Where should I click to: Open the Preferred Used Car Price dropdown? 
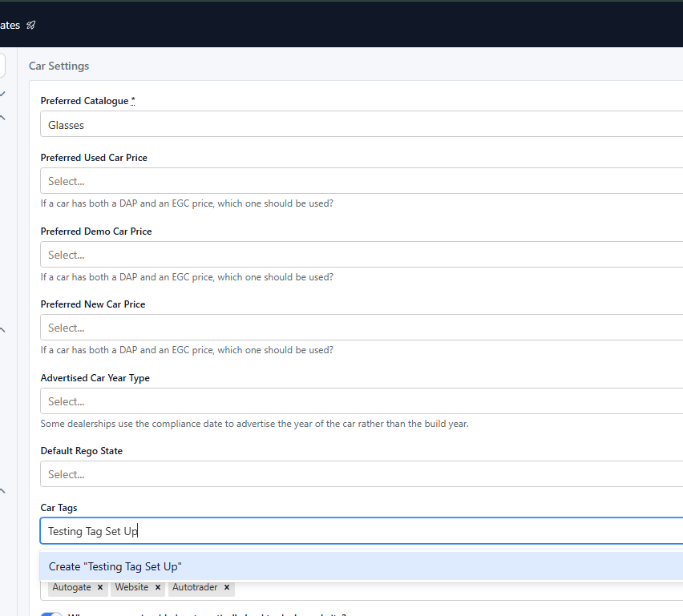(361, 181)
